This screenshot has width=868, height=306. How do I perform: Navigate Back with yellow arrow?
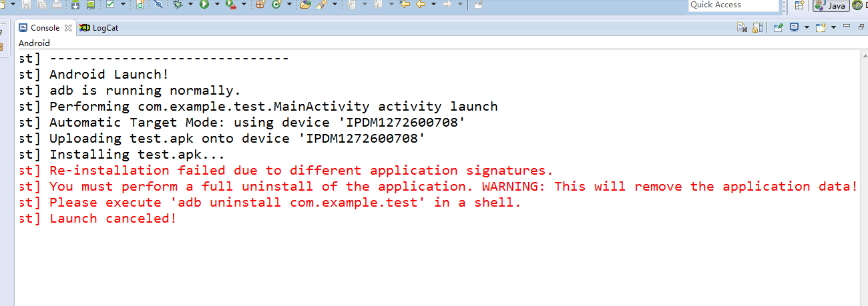421,4
